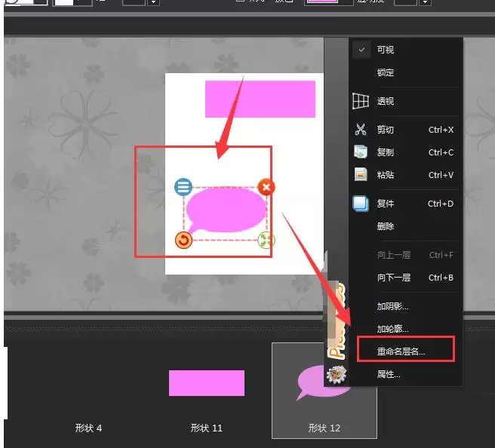
Task: Click the red delete handle on the speech bubble
Action: coord(266,186)
